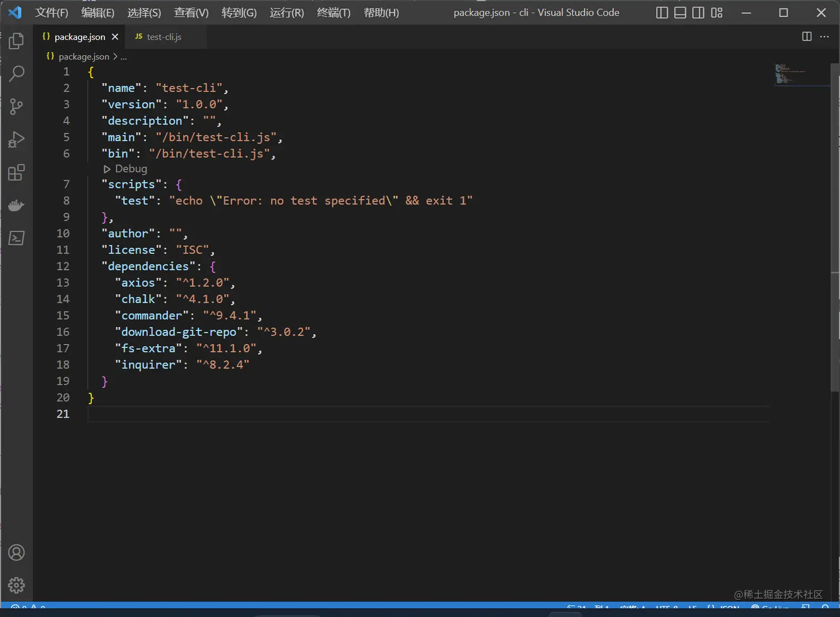Open the 帮助(H) menu
The width and height of the screenshot is (840, 617).
tap(381, 12)
